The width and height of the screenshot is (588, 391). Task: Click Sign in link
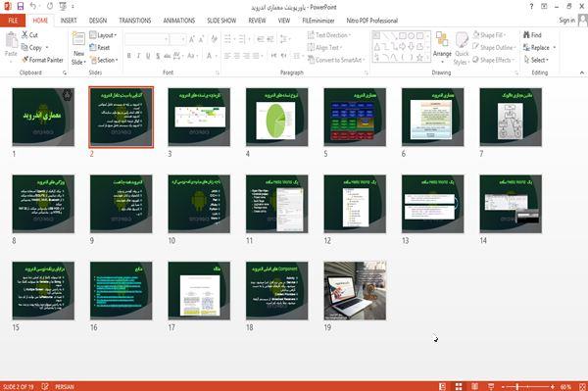566,21
